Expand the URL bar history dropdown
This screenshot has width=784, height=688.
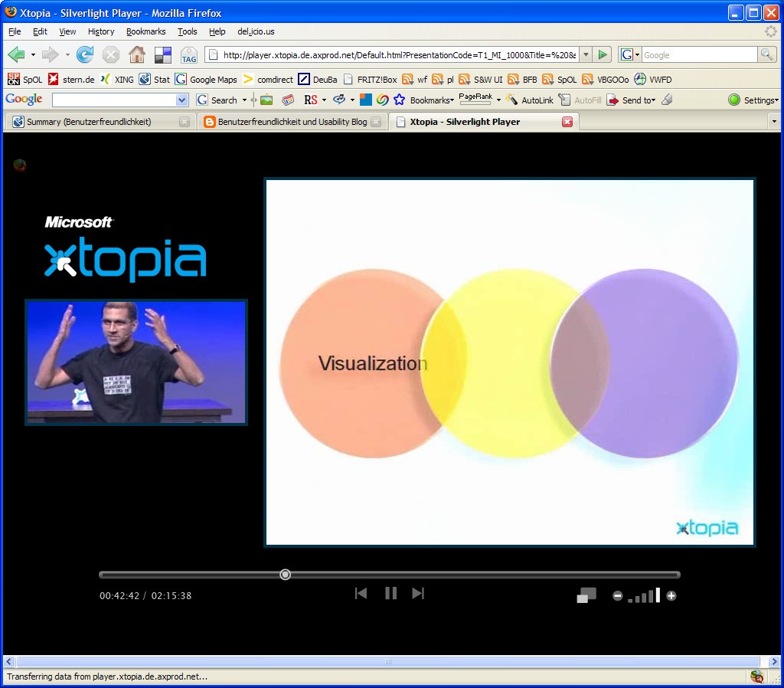coord(586,54)
